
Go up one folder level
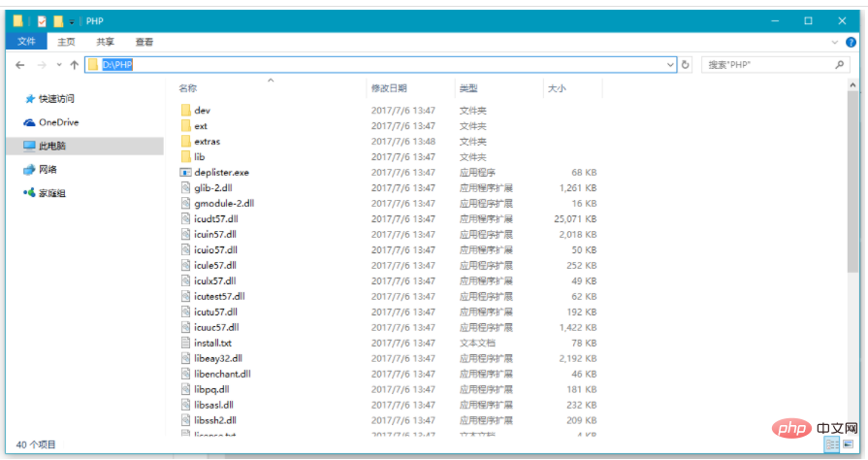(74, 65)
